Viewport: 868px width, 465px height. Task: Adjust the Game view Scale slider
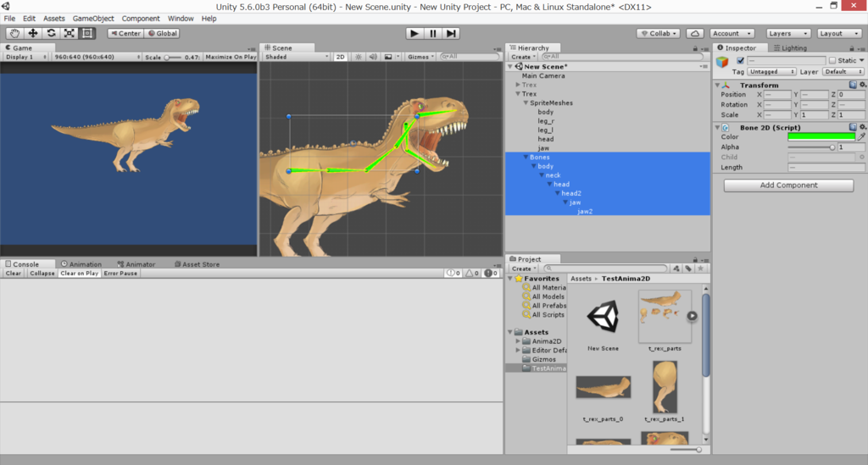[173, 57]
